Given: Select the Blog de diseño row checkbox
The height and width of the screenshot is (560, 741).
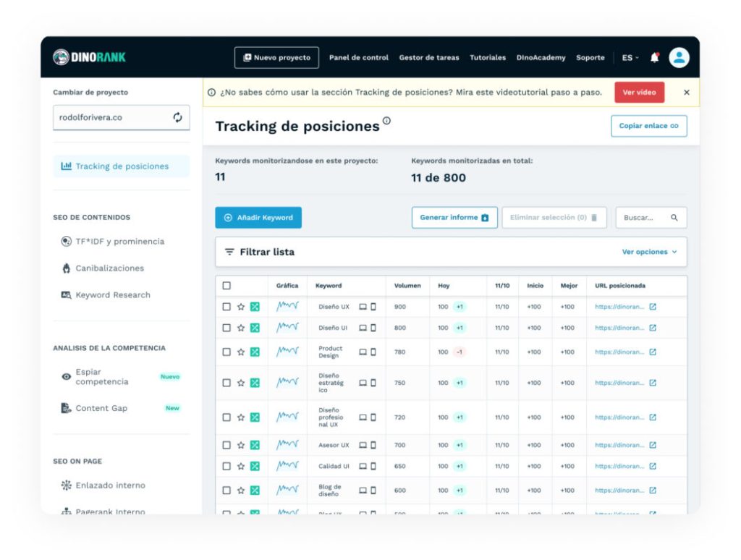Looking at the screenshot, I should click(x=226, y=491).
